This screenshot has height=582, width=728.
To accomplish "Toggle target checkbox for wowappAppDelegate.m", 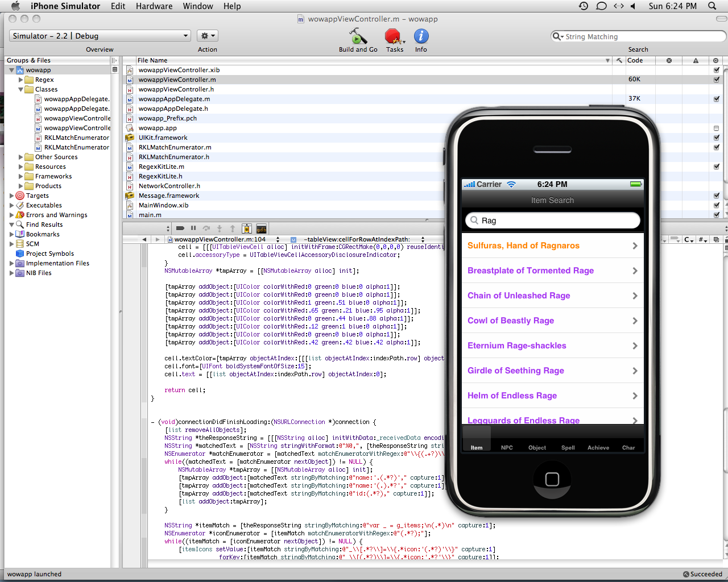I will [x=716, y=99].
